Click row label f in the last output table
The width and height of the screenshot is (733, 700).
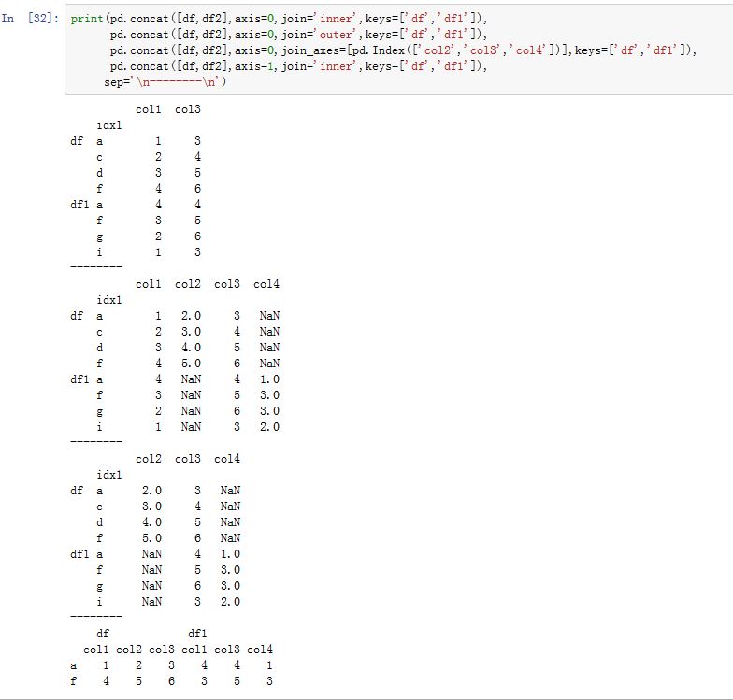(73, 681)
